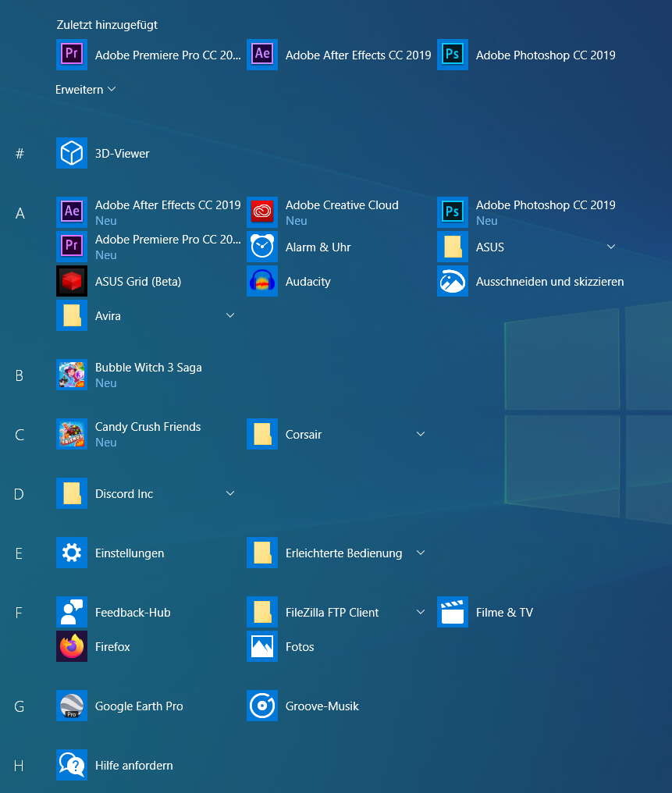Click the 'Erleichterte Bedienung' label
The height and width of the screenshot is (793, 672).
pos(344,553)
